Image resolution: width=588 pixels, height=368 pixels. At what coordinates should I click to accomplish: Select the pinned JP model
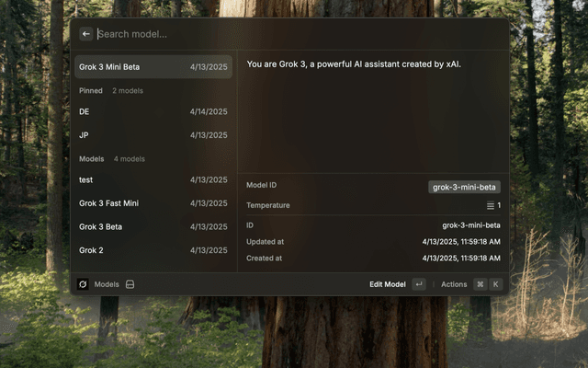(x=153, y=134)
